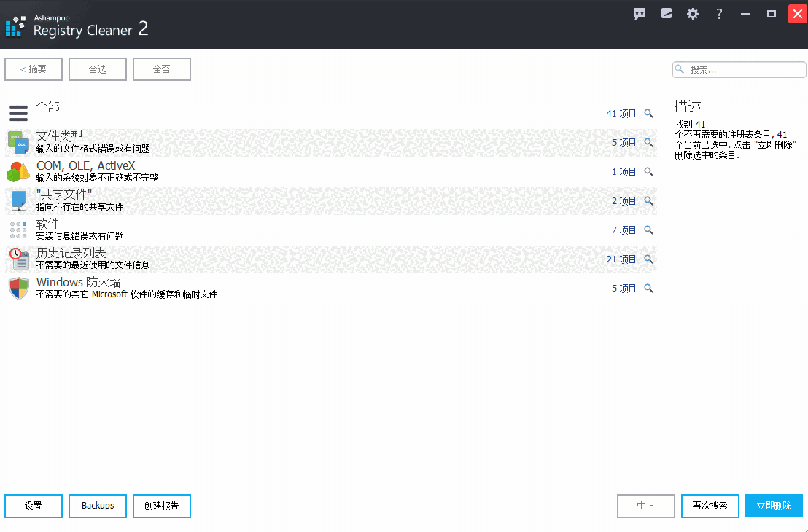
Task: Click inside the 搜索 search field
Action: tap(739, 69)
